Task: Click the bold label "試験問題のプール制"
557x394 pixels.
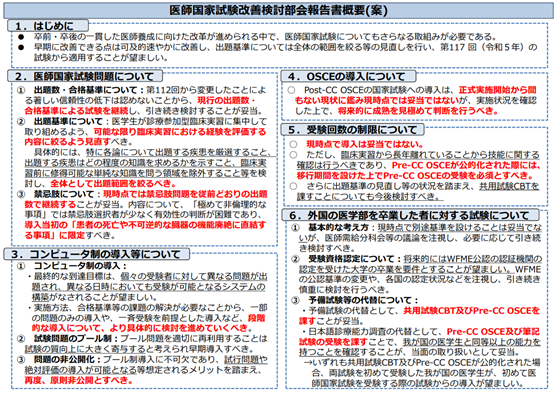Action: coord(73,339)
